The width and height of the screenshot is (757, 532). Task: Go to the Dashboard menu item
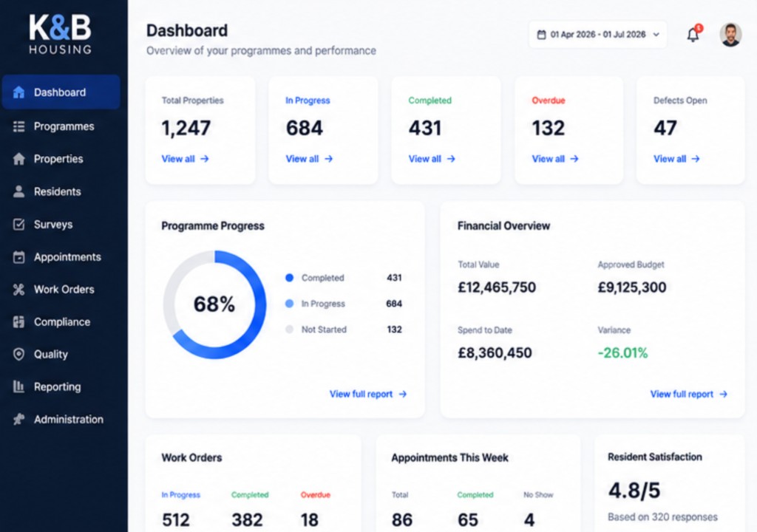[61, 92]
